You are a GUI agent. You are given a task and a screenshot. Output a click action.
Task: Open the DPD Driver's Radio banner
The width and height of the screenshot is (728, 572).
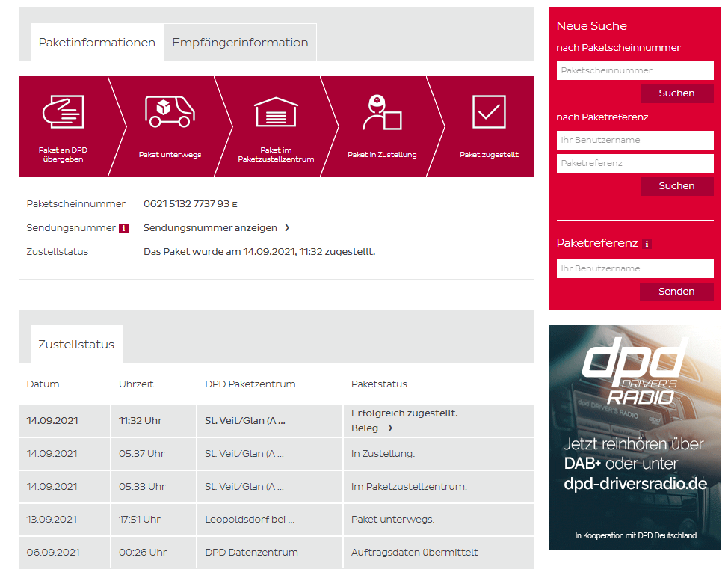[635, 437]
